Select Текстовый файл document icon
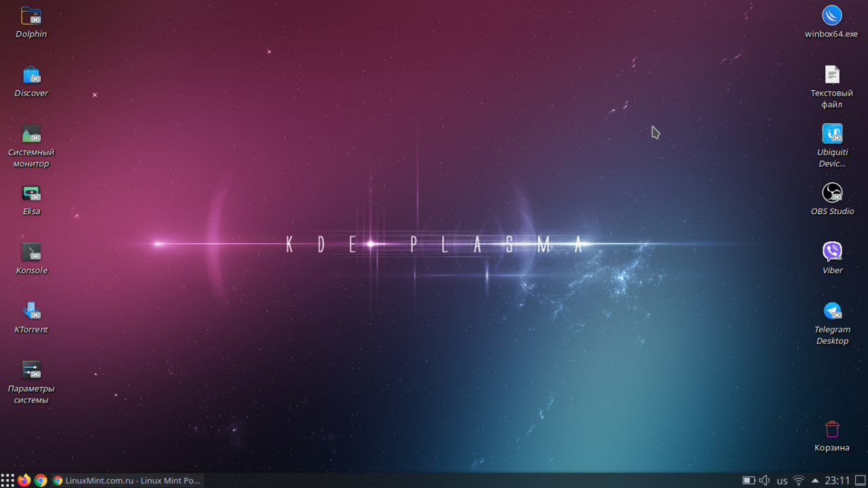Image resolution: width=868 pixels, height=488 pixels. (832, 75)
